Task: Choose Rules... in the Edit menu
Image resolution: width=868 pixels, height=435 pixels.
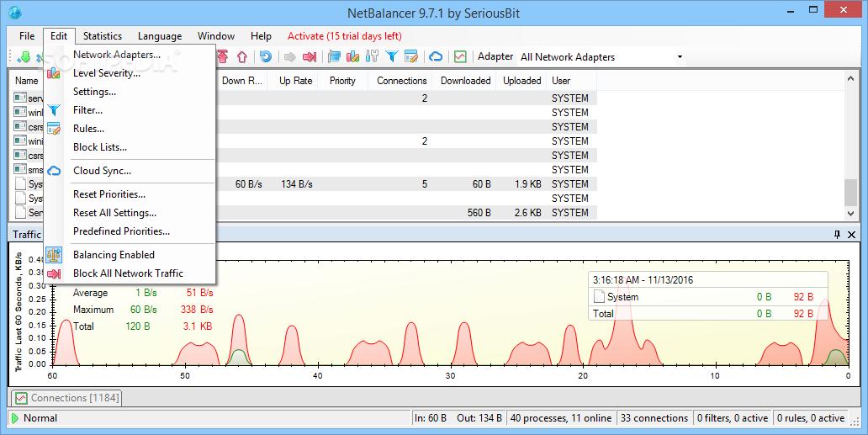Action: click(88, 129)
